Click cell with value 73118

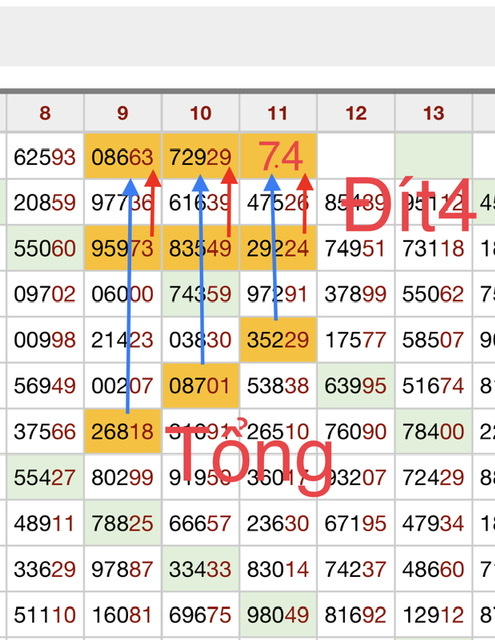tap(433, 248)
